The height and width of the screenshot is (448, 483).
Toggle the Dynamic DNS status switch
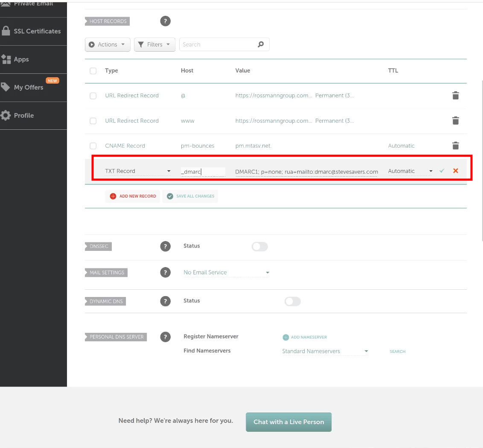point(292,301)
